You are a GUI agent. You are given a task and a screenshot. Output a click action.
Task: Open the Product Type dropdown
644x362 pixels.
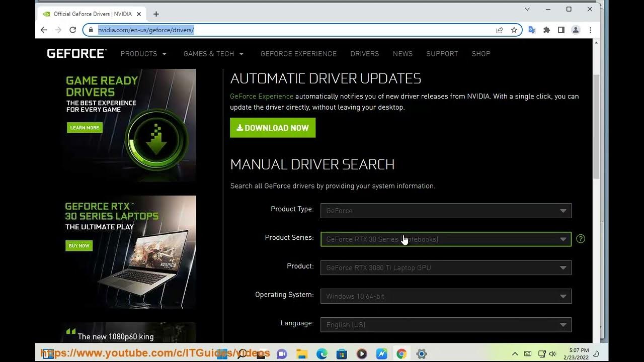click(446, 211)
